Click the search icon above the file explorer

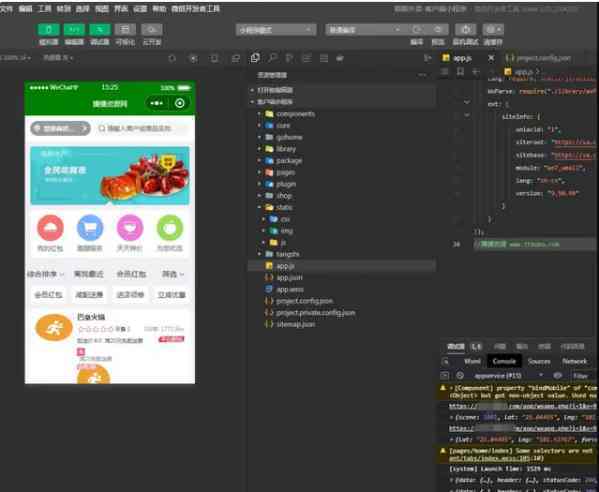pos(272,58)
